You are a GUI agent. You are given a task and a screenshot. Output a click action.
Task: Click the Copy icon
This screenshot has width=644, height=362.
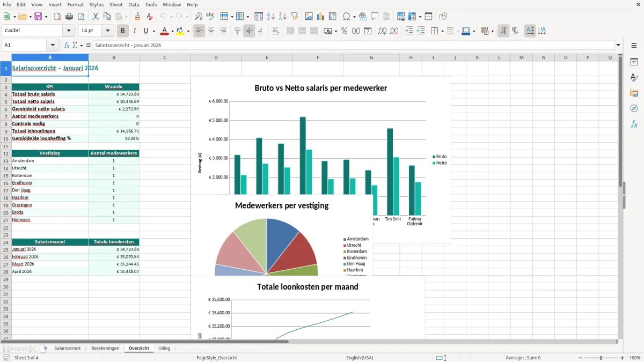coord(107,17)
